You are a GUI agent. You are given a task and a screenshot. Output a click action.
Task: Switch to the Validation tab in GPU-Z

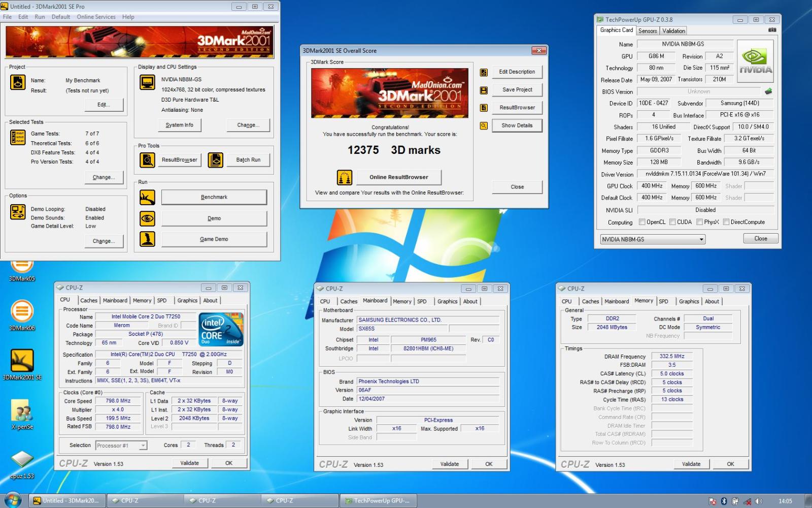(673, 31)
